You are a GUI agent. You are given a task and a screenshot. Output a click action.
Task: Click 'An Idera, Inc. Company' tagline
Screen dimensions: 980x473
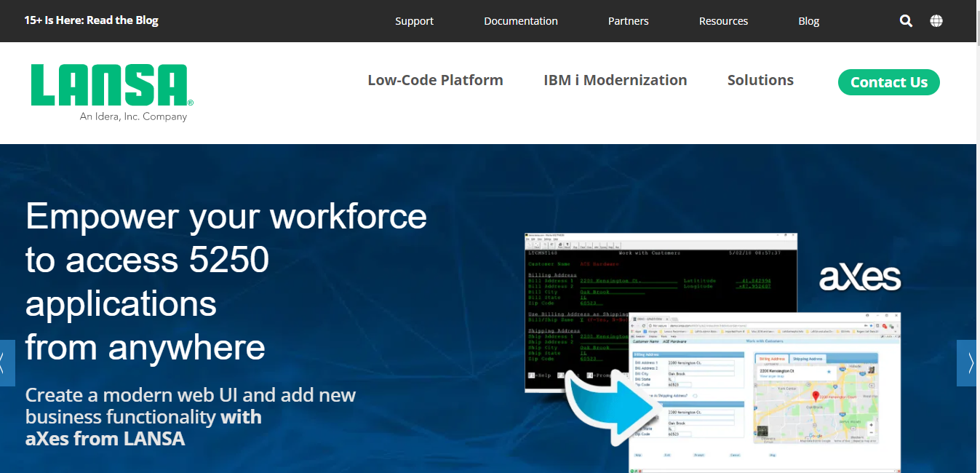[133, 116]
